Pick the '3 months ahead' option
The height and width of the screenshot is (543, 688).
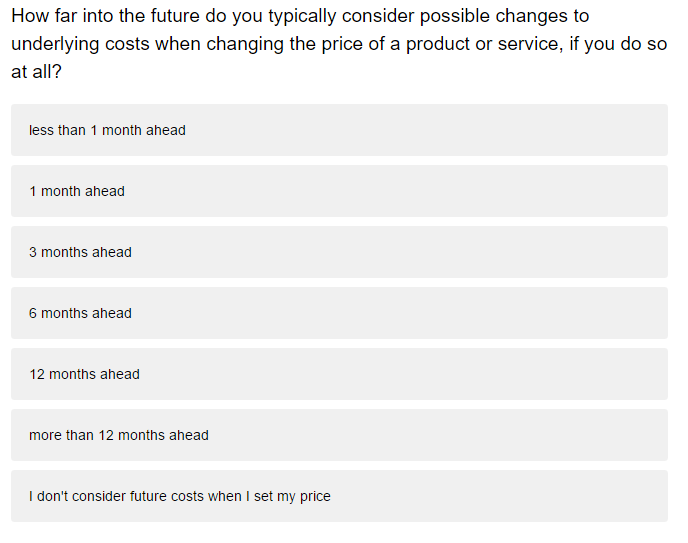pos(339,252)
